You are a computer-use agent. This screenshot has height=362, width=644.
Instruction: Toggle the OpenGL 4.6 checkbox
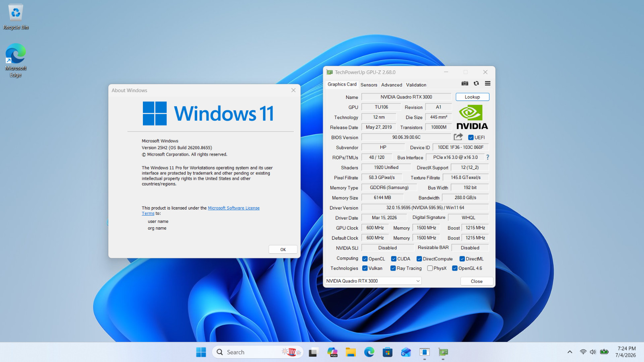[455, 268]
